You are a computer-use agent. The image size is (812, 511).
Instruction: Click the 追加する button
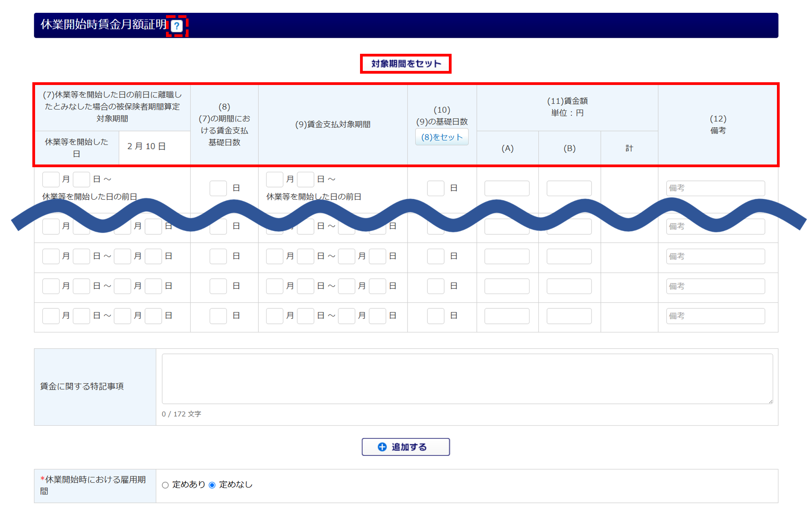pos(406,447)
